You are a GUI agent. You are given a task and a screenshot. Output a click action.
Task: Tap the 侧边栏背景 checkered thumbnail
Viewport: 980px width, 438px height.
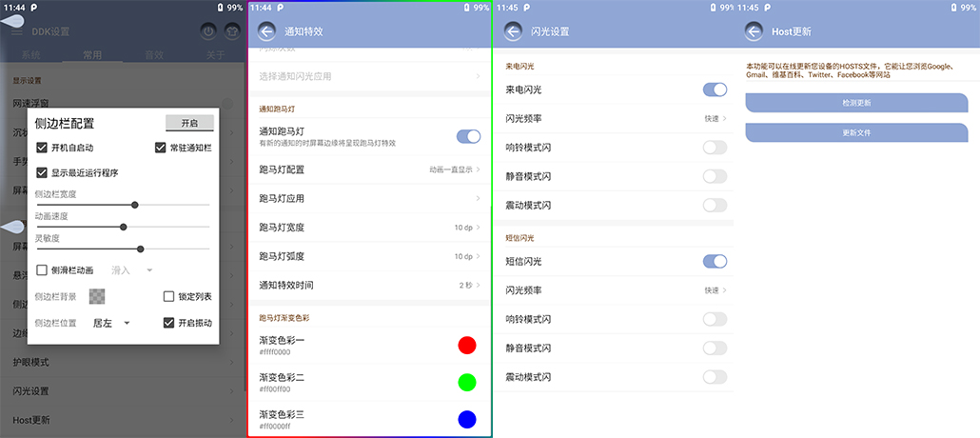(97, 297)
